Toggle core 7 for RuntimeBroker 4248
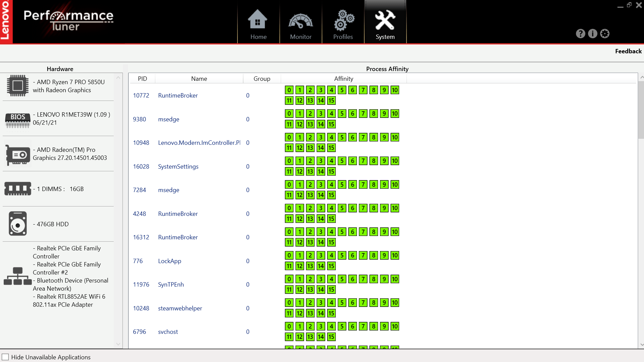The image size is (644, 362). (x=363, y=208)
